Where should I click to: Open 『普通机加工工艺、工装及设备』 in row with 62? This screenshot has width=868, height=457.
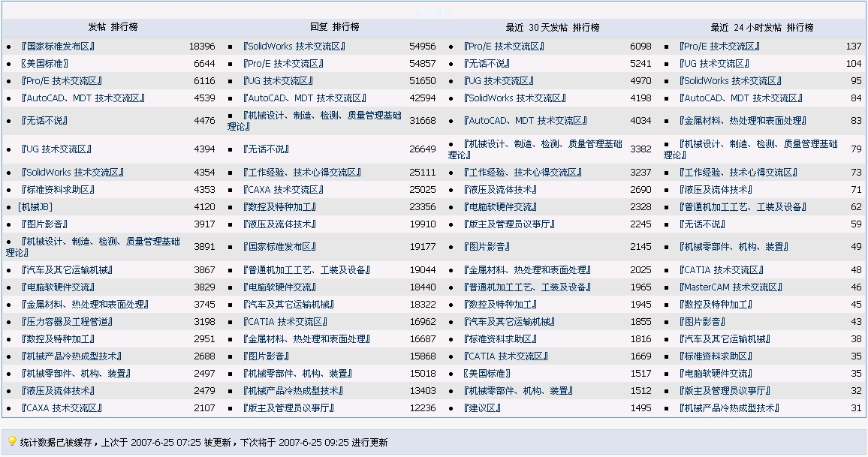[743, 207]
